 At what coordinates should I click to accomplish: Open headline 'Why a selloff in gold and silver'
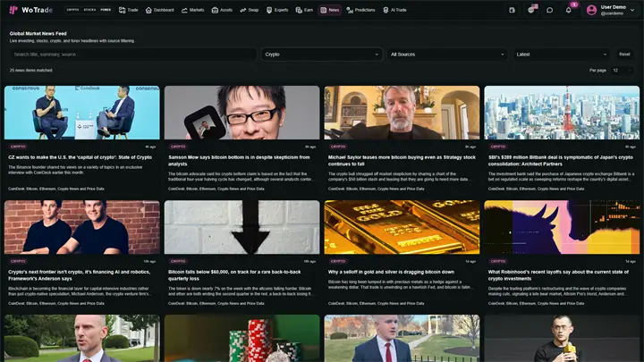coord(391,272)
